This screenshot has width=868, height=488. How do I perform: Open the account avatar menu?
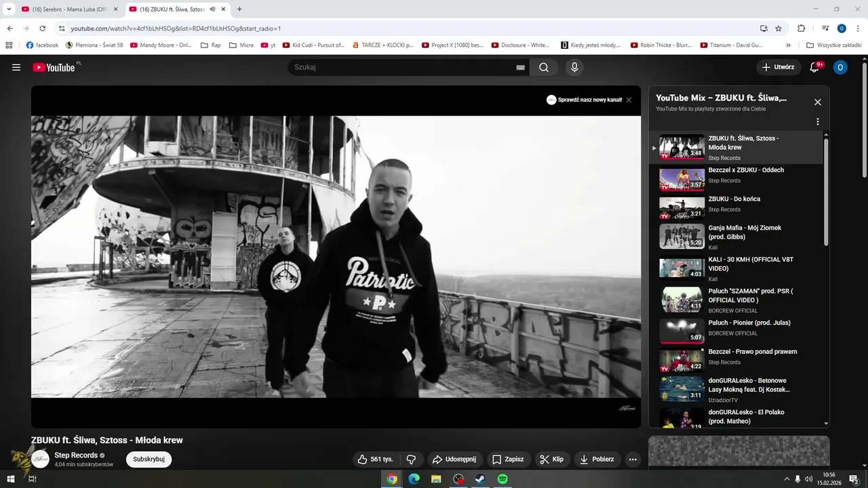tap(840, 67)
